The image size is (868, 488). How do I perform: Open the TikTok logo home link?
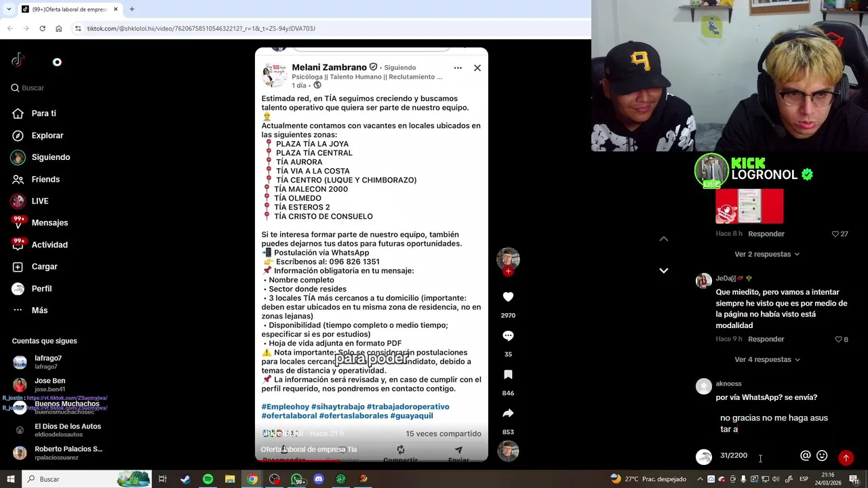click(x=18, y=60)
